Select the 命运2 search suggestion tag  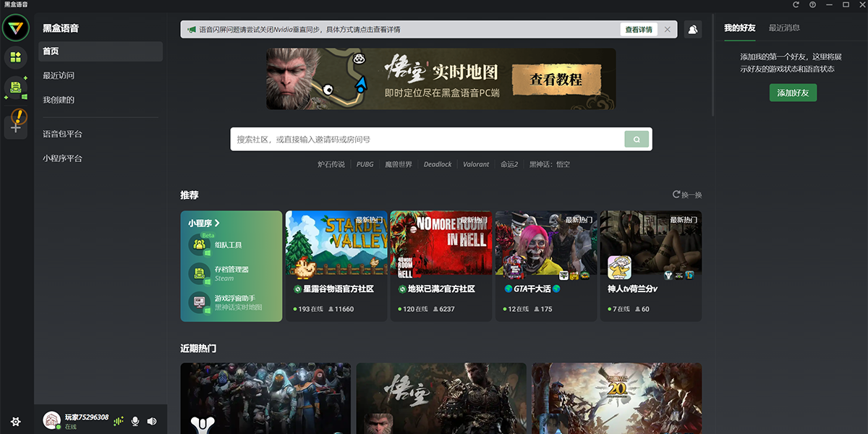509,164
